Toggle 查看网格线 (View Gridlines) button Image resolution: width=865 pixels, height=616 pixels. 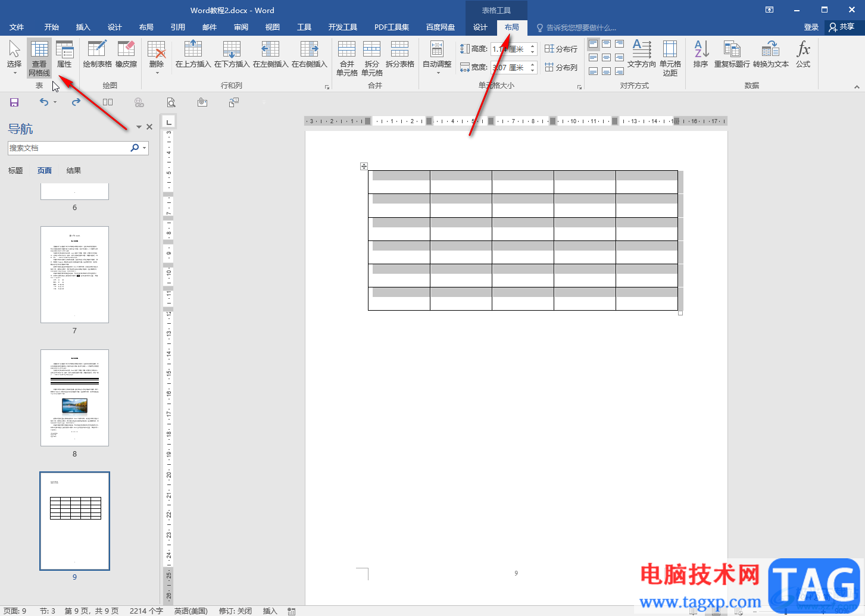point(39,58)
